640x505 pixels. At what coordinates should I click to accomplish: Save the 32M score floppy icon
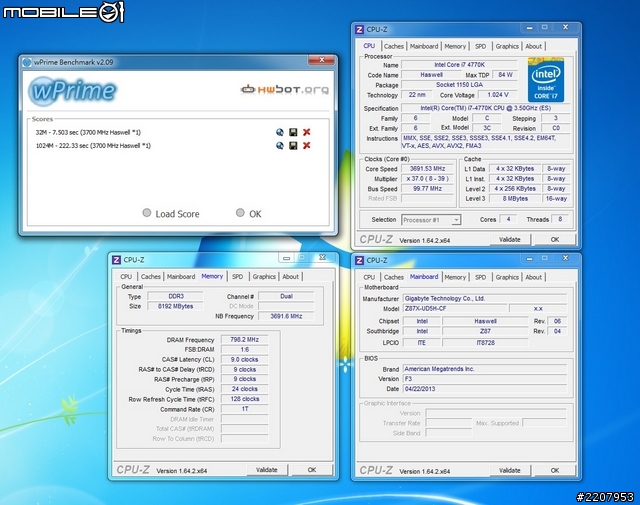tap(293, 132)
